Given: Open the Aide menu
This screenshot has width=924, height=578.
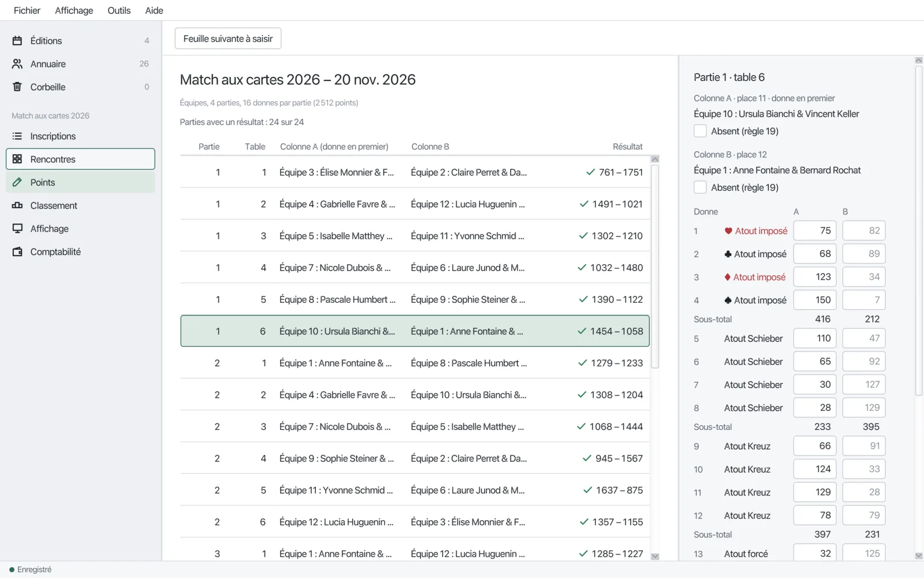Looking at the screenshot, I should [x=154, y=10].
